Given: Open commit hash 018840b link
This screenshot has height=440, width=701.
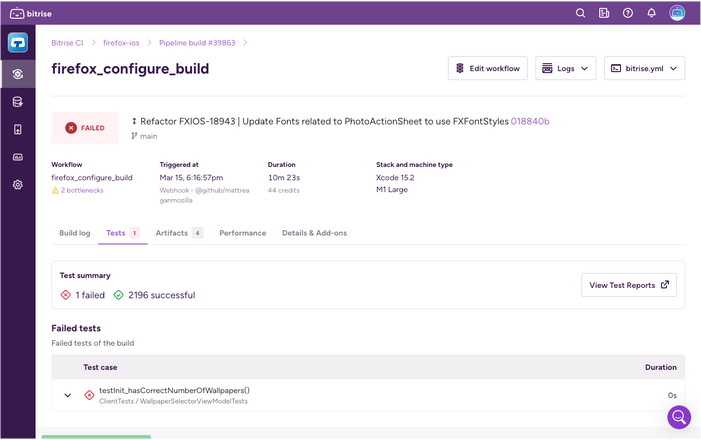Looking at the screenshot, I should (x=530, y=121).
